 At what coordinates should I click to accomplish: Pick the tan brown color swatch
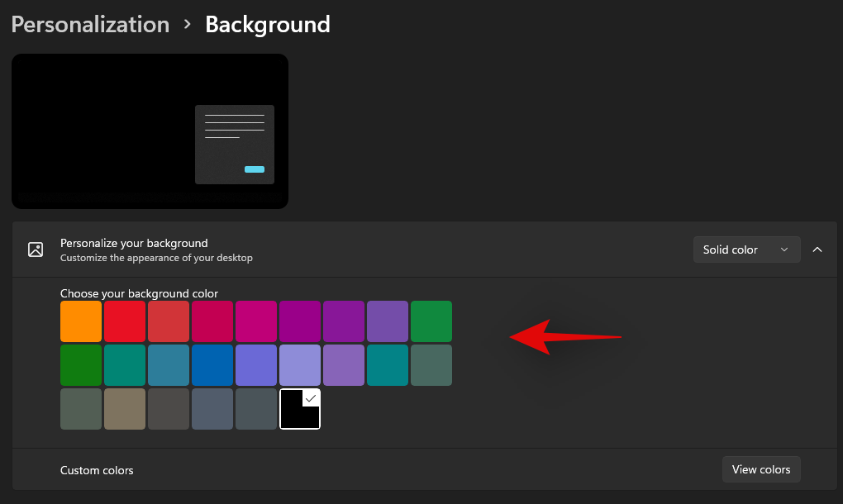124,408
